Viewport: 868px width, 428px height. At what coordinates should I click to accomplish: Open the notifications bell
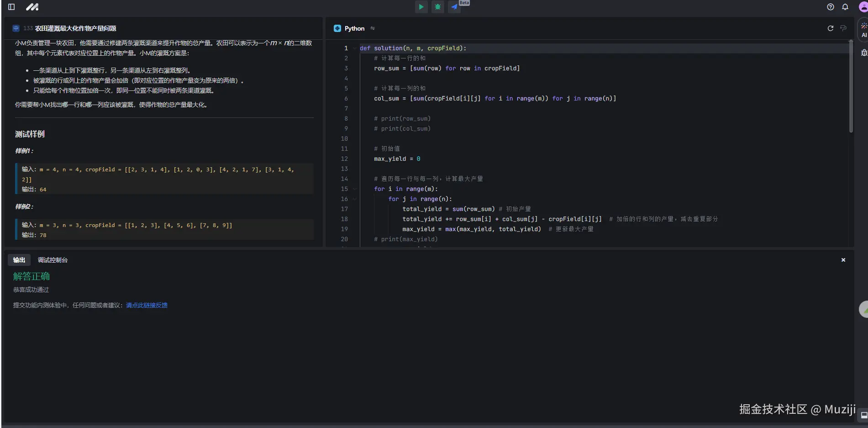coord(845,7)
